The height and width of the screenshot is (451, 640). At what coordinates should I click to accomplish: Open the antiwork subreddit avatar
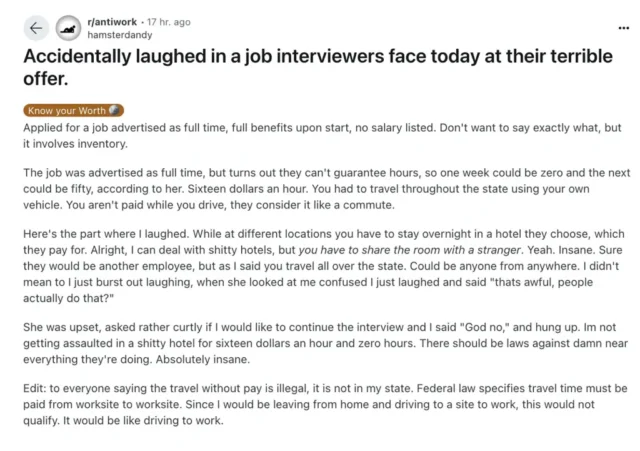click(69, 28)
